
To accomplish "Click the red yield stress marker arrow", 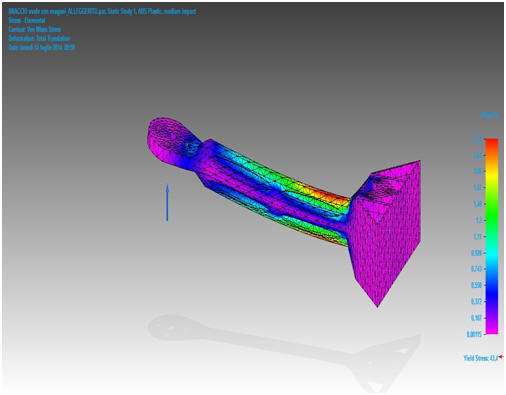I will coord(500,357).
